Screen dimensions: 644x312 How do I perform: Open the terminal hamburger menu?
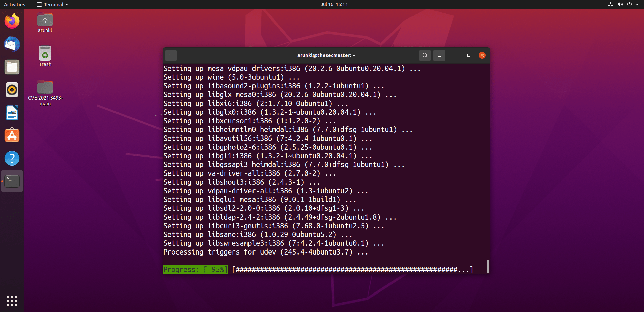[x=439, y=55]
